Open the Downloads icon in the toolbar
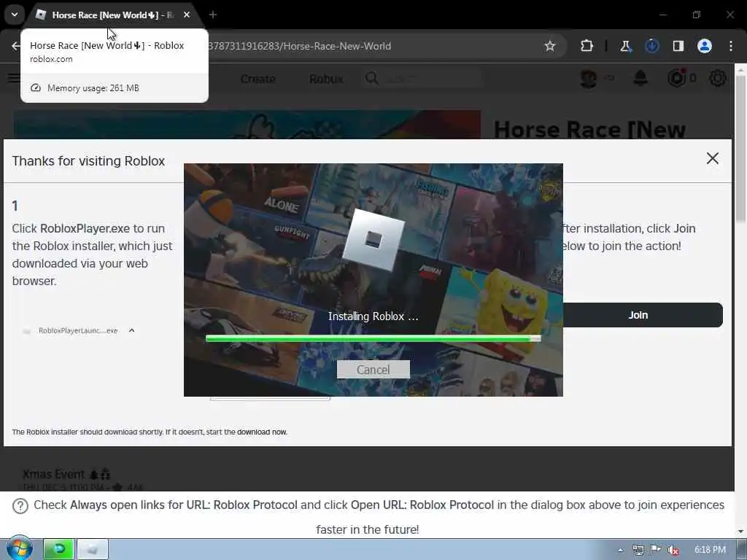Image resolution: width=747 pixels, height=560 pixels. coord(651,46)
